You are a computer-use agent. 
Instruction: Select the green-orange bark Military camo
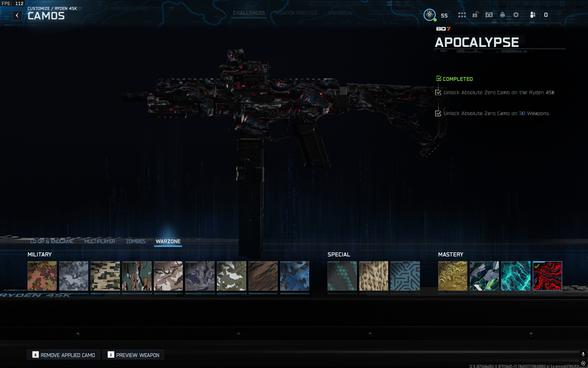click(x=137, y=276)
